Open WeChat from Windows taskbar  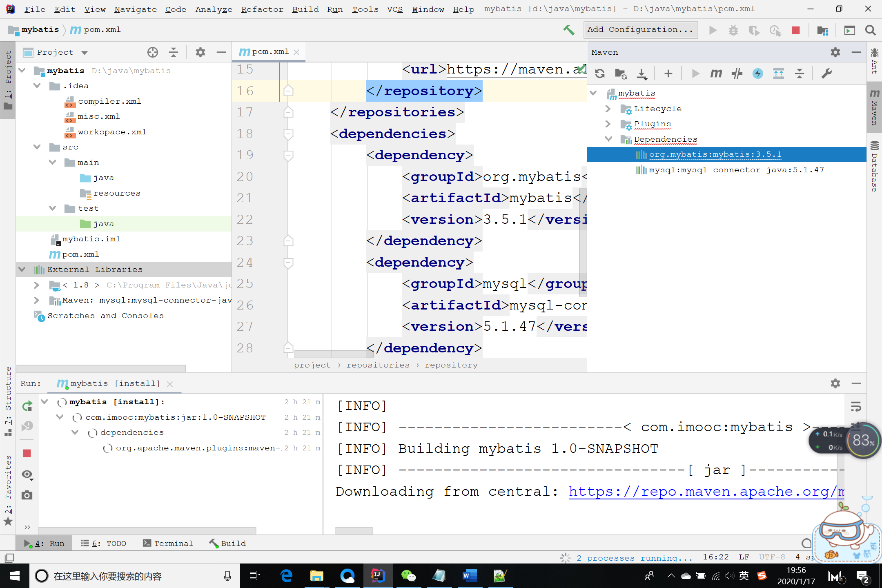click(408, 576)
